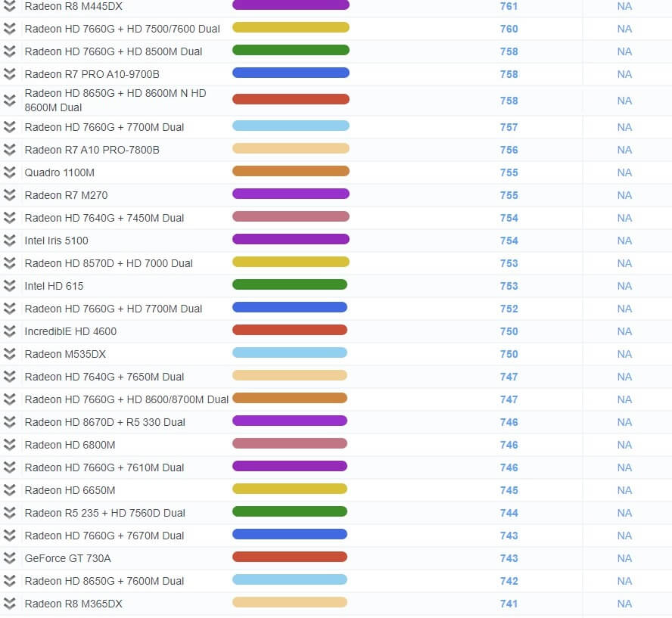Expand the Intel Iris 5100 row chevron

pos(9,241)
